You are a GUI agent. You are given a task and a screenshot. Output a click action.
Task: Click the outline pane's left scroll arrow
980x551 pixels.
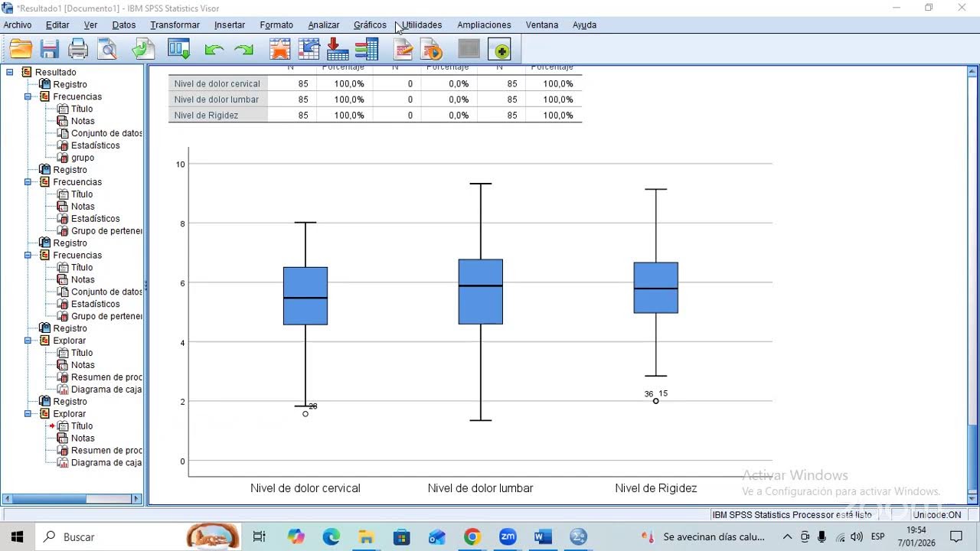(x=8, y=499)
